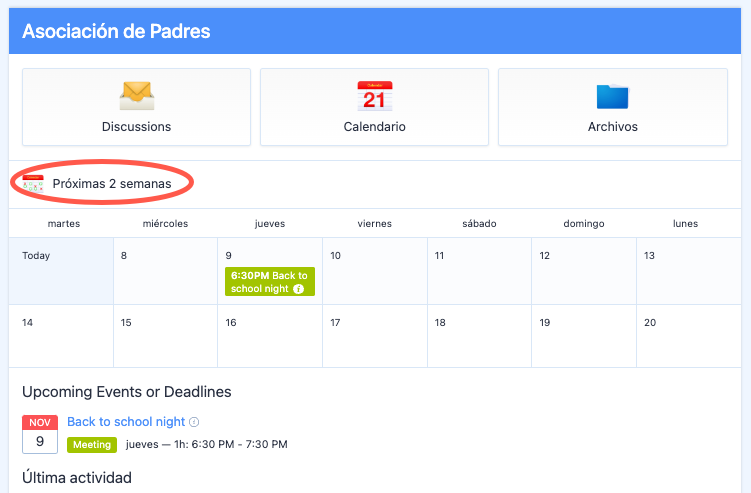751x493 pixels.
Task: Select day 10 in the calendar grid
Action: [375, 271]
